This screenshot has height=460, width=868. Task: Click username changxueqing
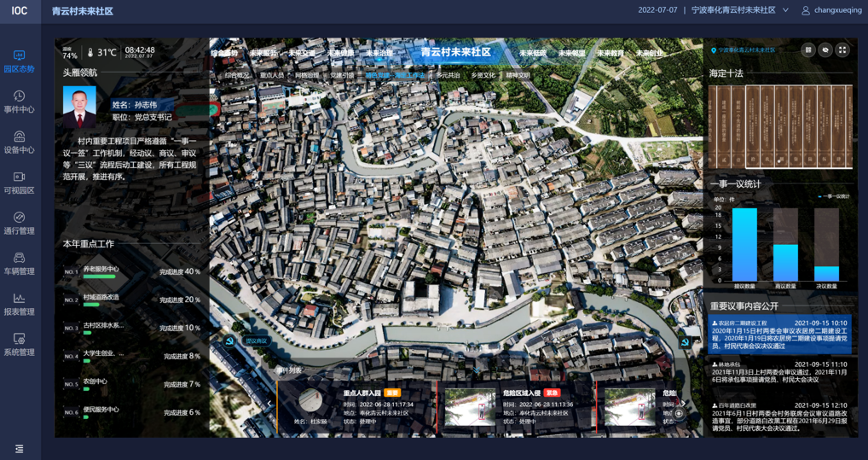coord(837,10)
